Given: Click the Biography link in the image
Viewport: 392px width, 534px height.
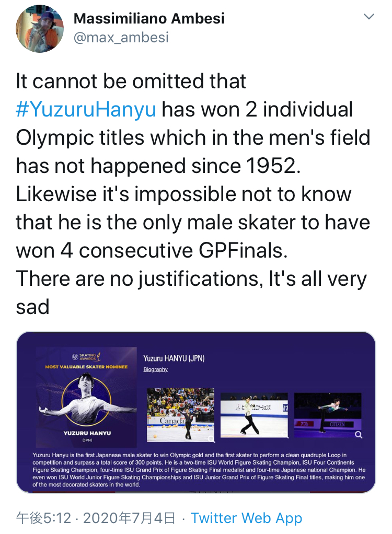Looking at the screenshot, I should (x=155, y=369).
